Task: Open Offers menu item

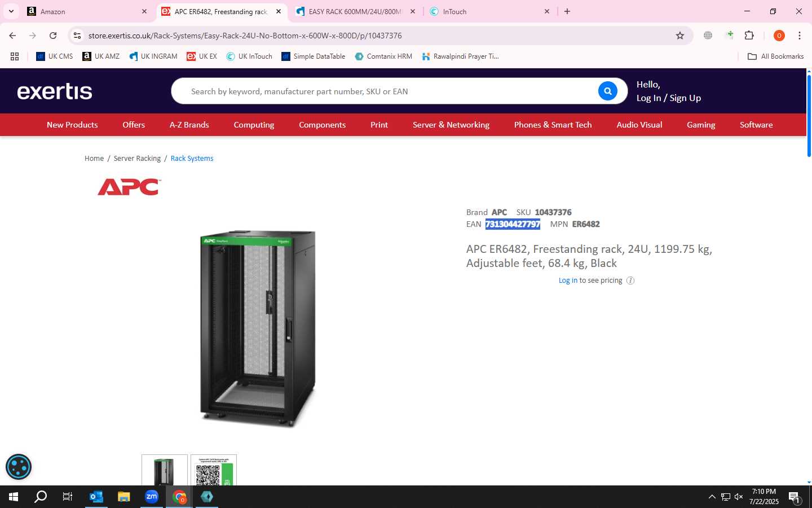Action: click(134, 125)
